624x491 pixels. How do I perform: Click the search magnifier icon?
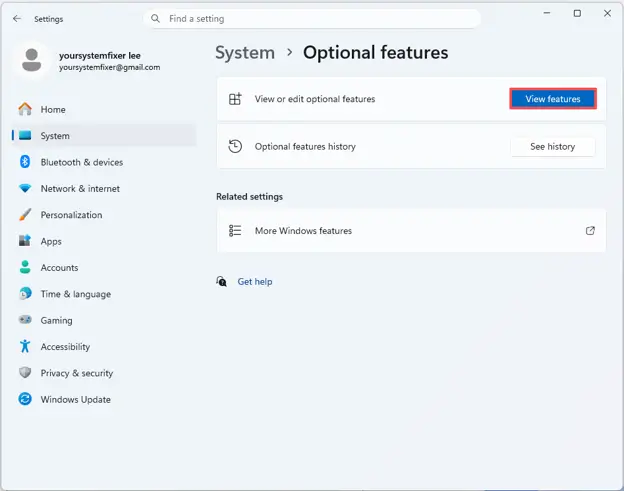point(156,19)
